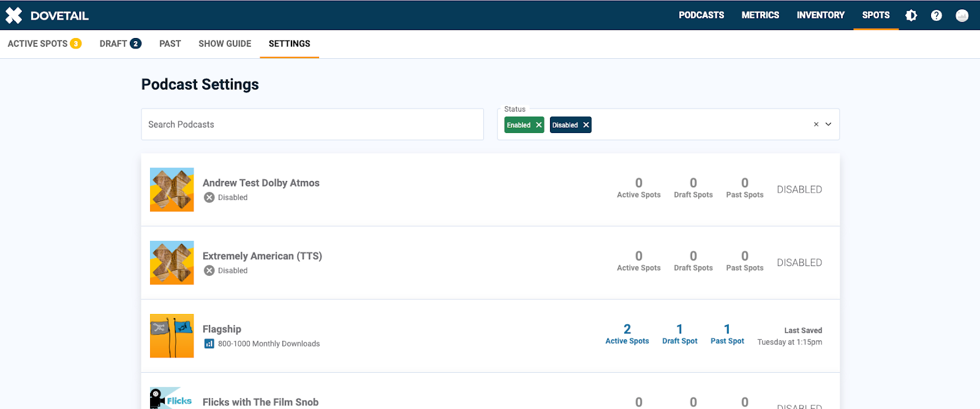Open Flagship's 1 Draft Spot link

[679, 334]
